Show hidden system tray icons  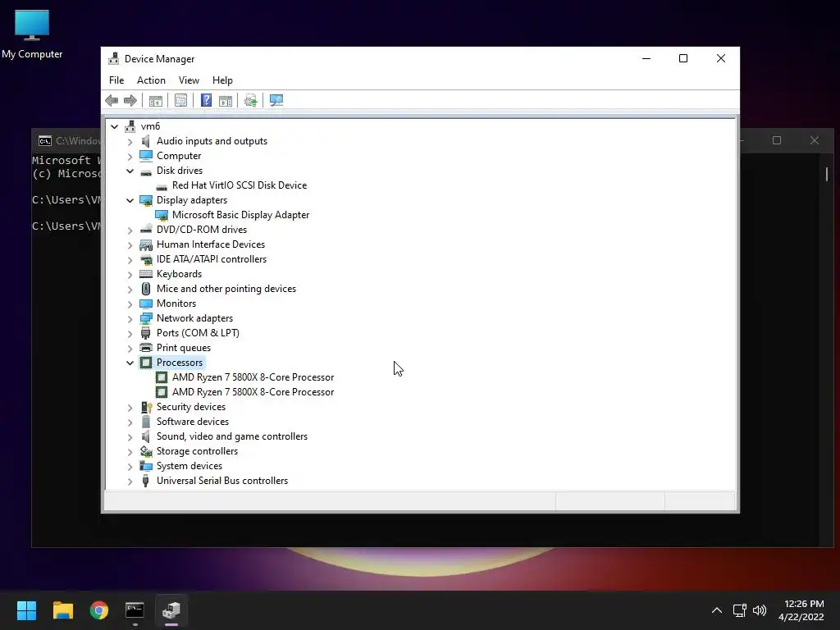click(x=716, y=610)
